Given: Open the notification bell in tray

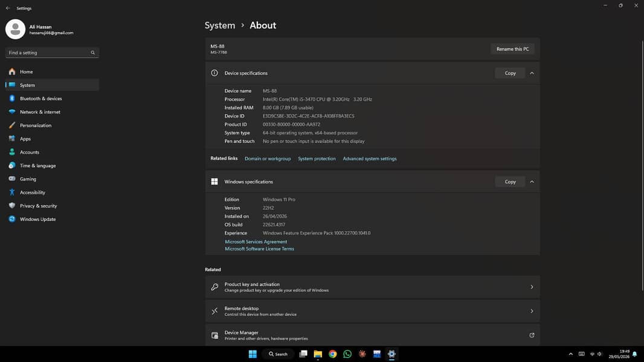Looking at the screenshot, I should click(x=635, y=354).
